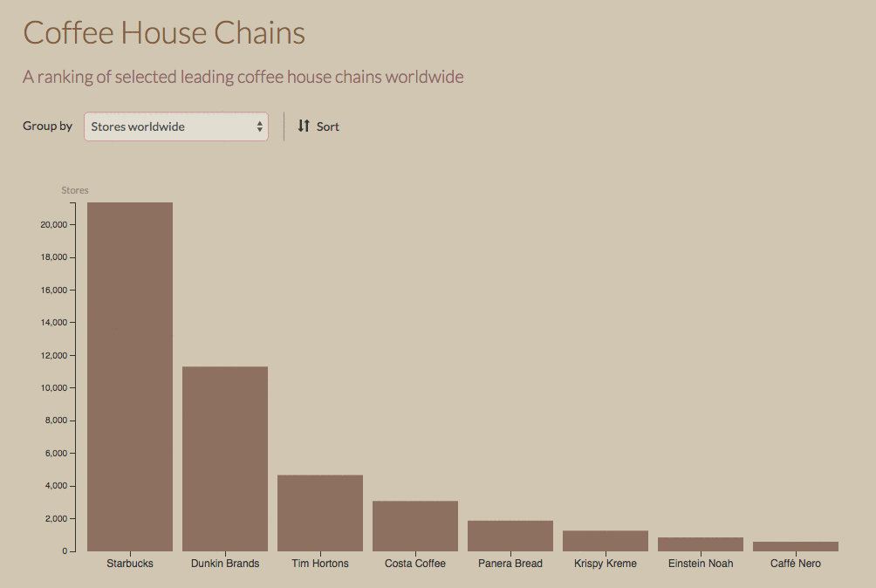Viewport: 876px width, 588px height.
Task: Click the Sort button label
Action: click(x=328, y=126)
